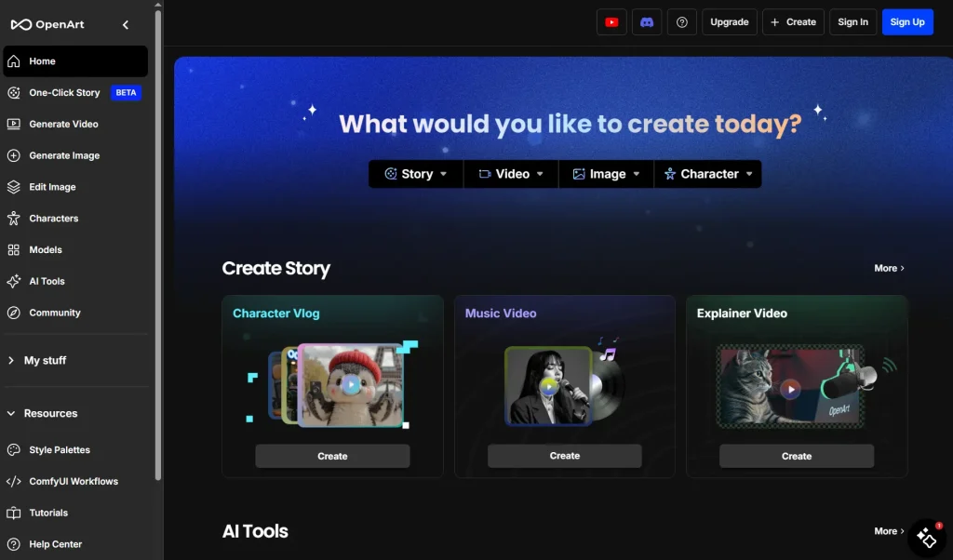
Task: Expand the Story dropdown
Action: point(416,174)
